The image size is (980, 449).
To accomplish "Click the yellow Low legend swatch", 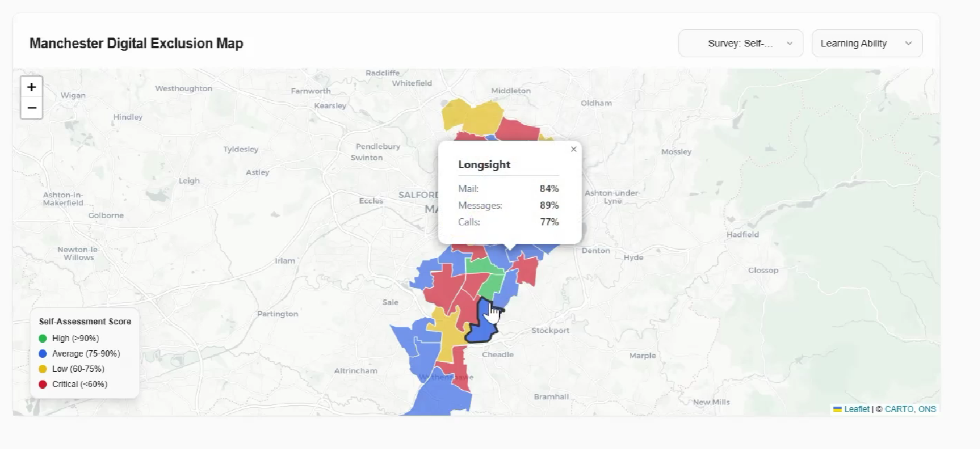I will click(43, 369).
